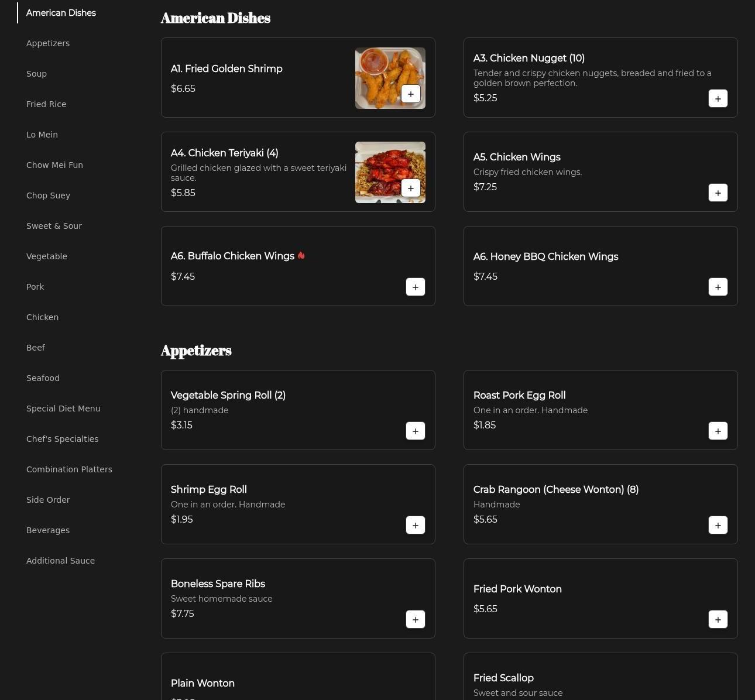Screen dimensions: 755x700
Task: Go to Fried Rice category
Action: coord(46,104)
